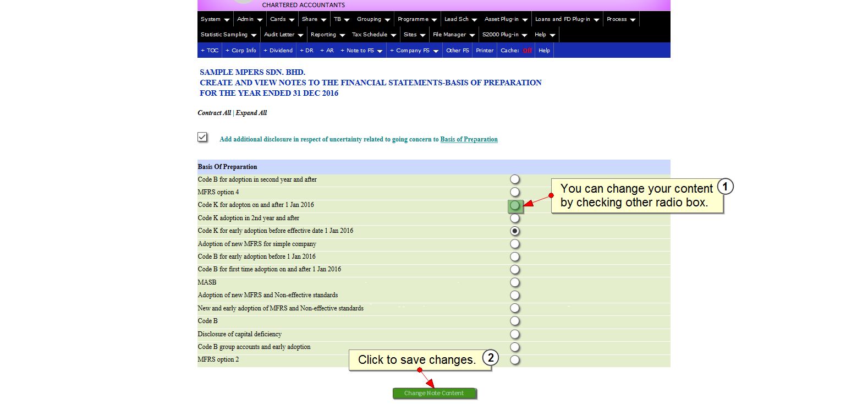Click Contract All to collapse sections
This screenshot has width=868, height=404.
(x=214, y=113)
